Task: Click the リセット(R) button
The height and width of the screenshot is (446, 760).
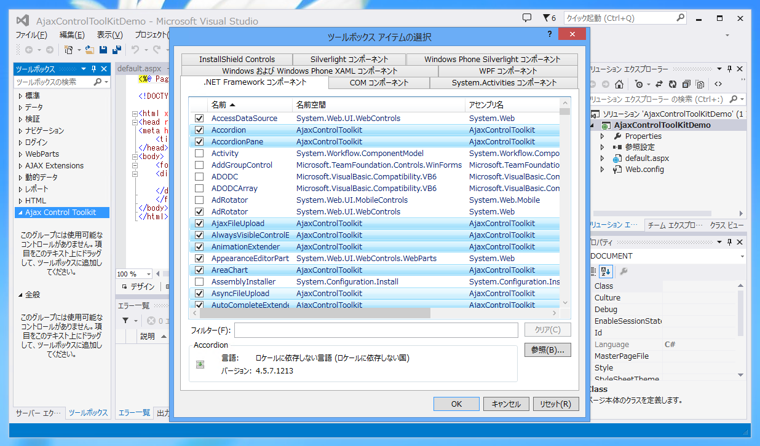Action: tap(555, 404)
